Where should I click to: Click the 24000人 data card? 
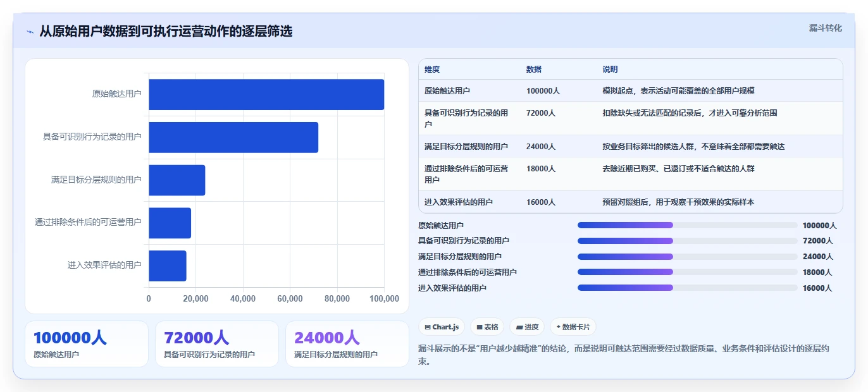(347, 344)
